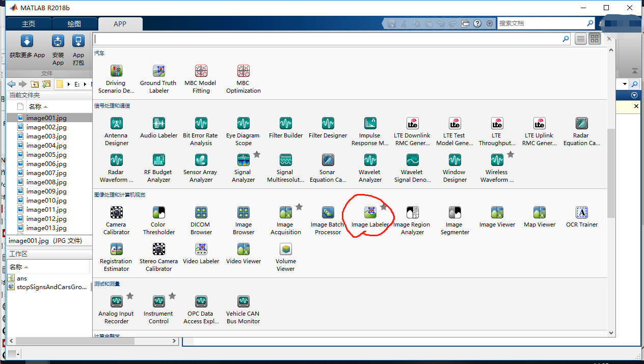Screen dimensions: 644x364
Task: Click the gallery vertical scrollbar
Action: (611, 173)
